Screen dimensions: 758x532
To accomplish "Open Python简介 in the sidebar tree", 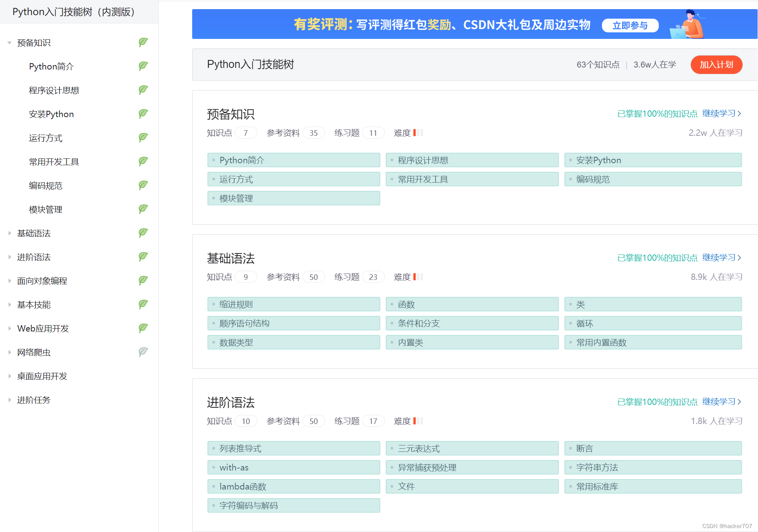I will (x=51, y=66).
